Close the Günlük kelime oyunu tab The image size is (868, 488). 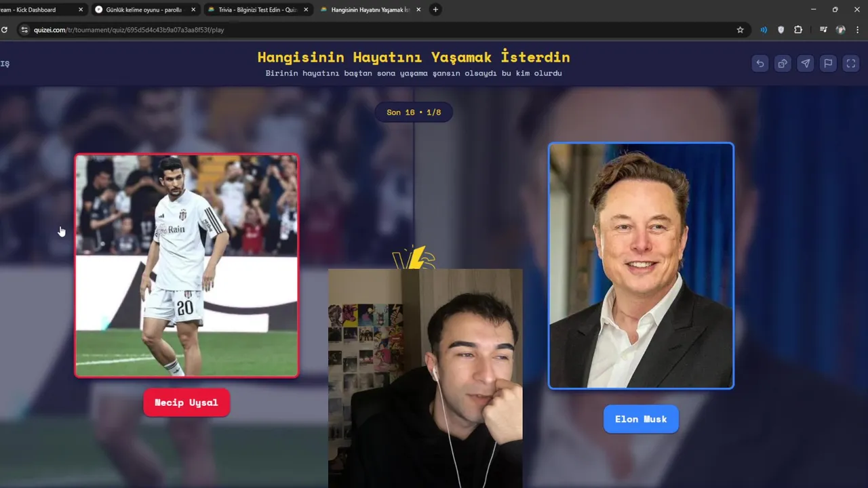click(x=193, y=9)
